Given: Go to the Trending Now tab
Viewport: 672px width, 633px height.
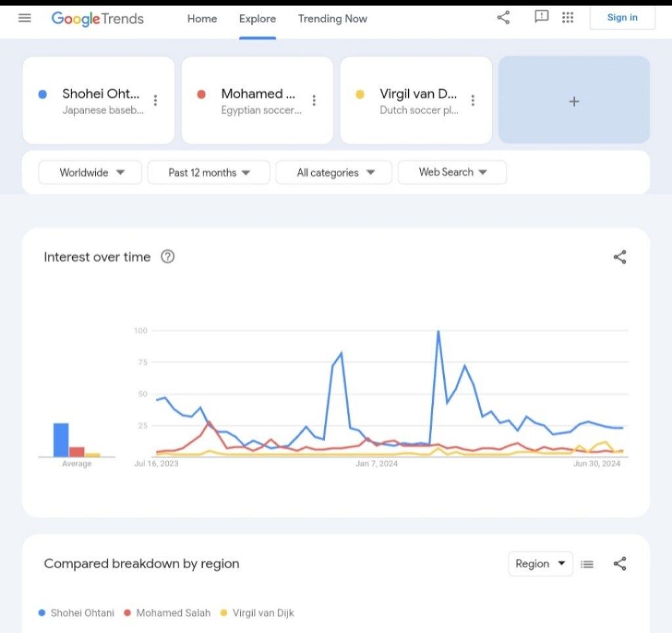Looking at the screenshot, I should coord(333,19).
